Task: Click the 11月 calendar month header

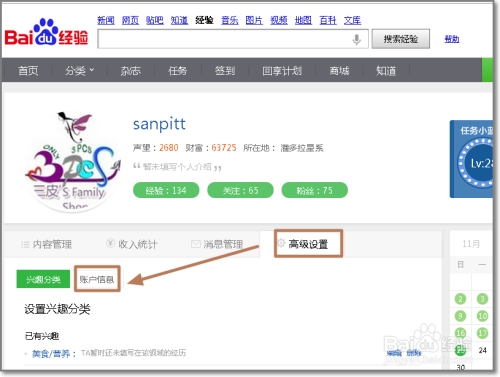Action: click(x=471, y=244)
